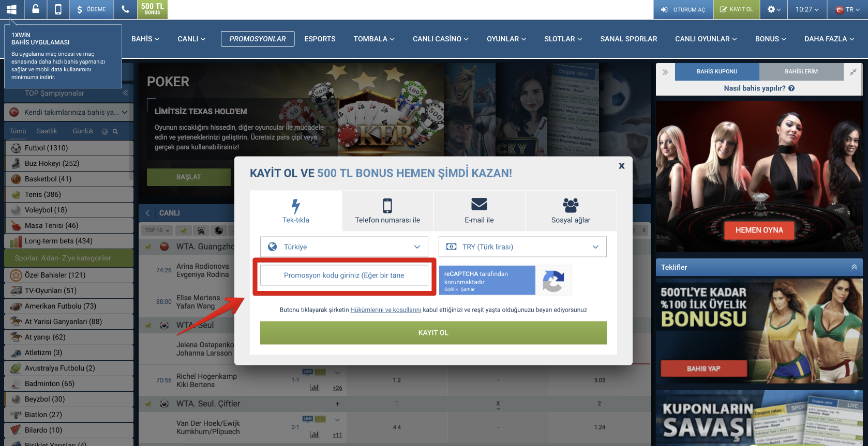Expand the TOMBALA menu
The image size is (868, 446).
point(374,39)
